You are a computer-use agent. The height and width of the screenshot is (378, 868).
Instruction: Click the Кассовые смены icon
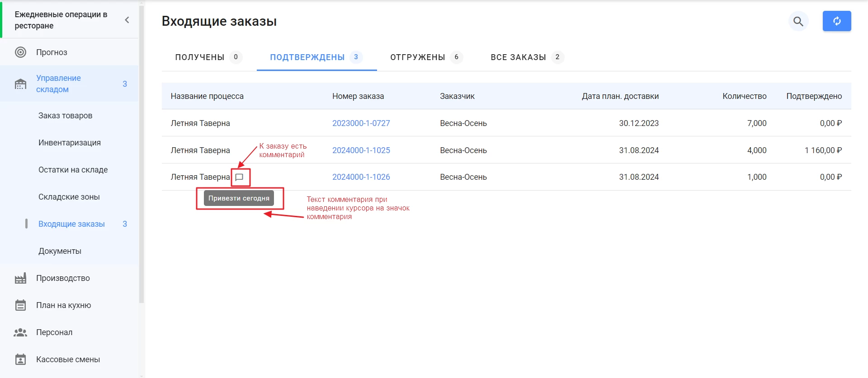[x=20, y=359]
